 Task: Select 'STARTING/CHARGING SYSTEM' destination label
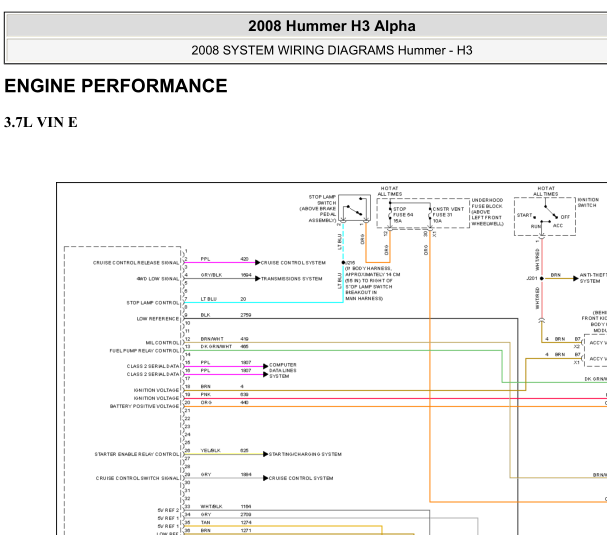[305, 454]
